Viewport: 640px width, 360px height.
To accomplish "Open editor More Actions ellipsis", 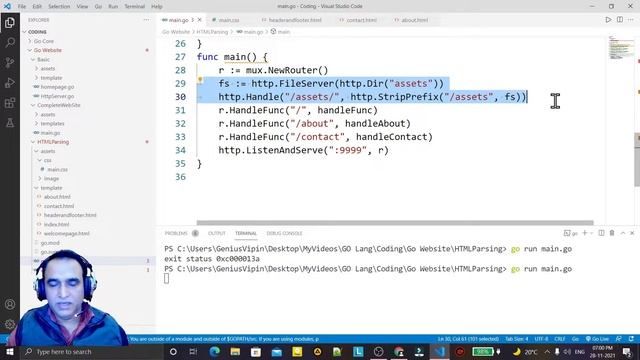I will (631, 20).
